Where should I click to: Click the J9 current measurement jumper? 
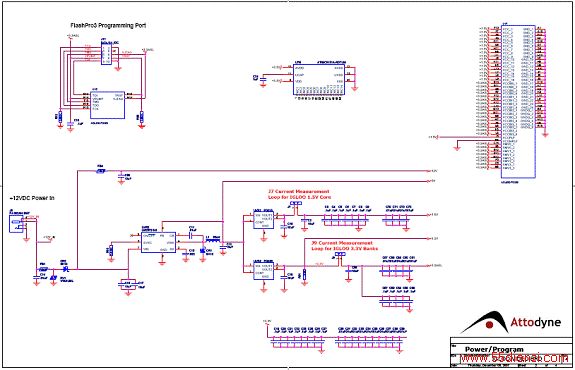(340, 254)
